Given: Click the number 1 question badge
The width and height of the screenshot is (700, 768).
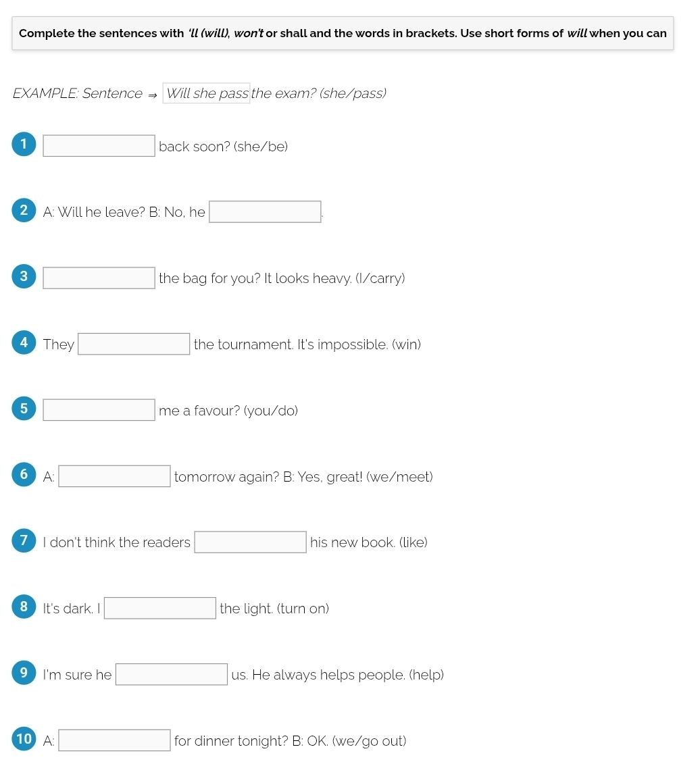Looking at the screenshot, I should tap(24, 144).
